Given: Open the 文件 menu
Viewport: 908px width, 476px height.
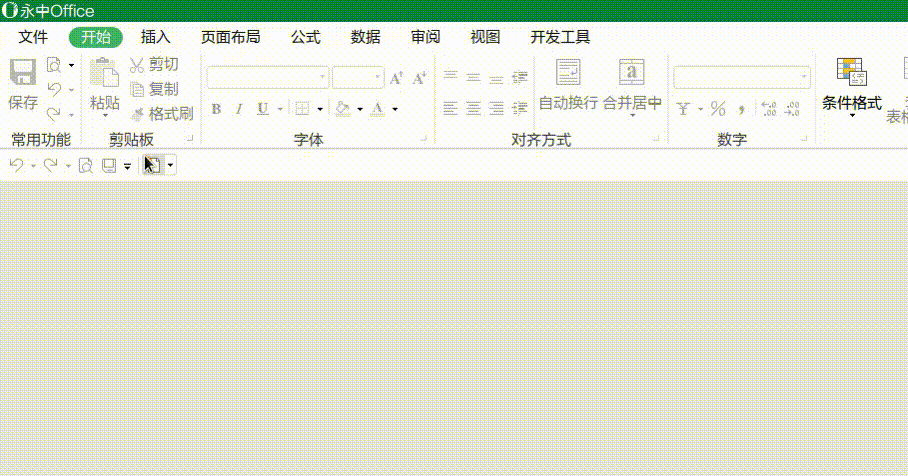Looking at the screenshot, I should 33,37.
